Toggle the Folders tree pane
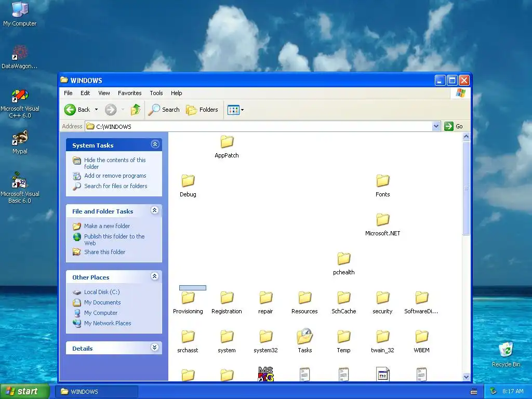 coord(202,110)
